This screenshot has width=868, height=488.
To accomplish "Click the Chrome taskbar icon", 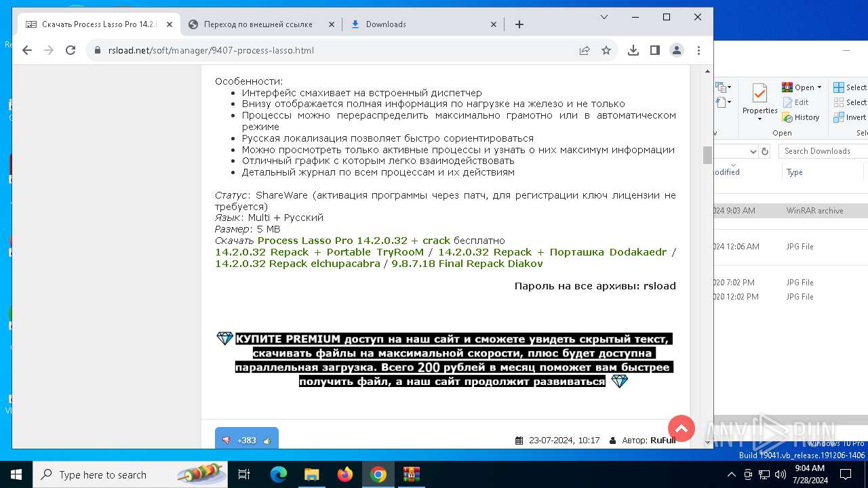I will [x=378, y=474].
